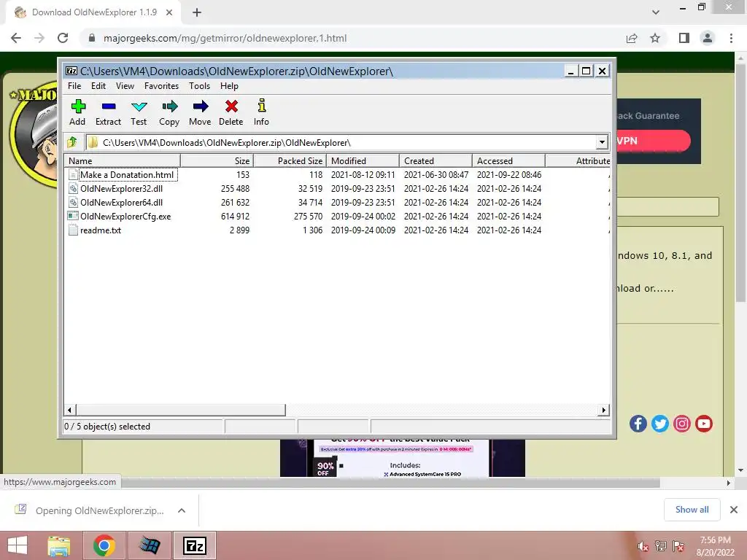Click the Chrome address bar URL
Image resolution: width=747 pixels, height=560 pixels.
point(225,38)
